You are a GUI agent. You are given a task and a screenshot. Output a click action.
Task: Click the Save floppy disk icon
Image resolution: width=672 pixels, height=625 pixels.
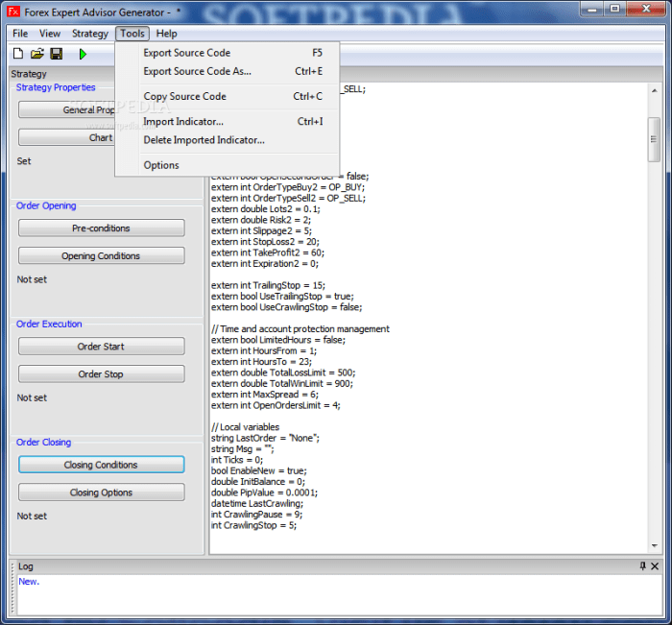pyautogui.click(x=56, y=54)
